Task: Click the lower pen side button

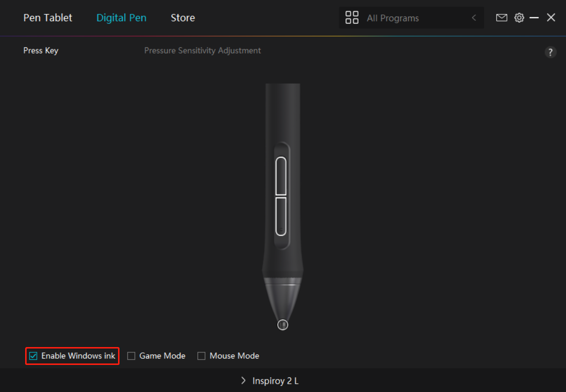Action: (281, 216)
